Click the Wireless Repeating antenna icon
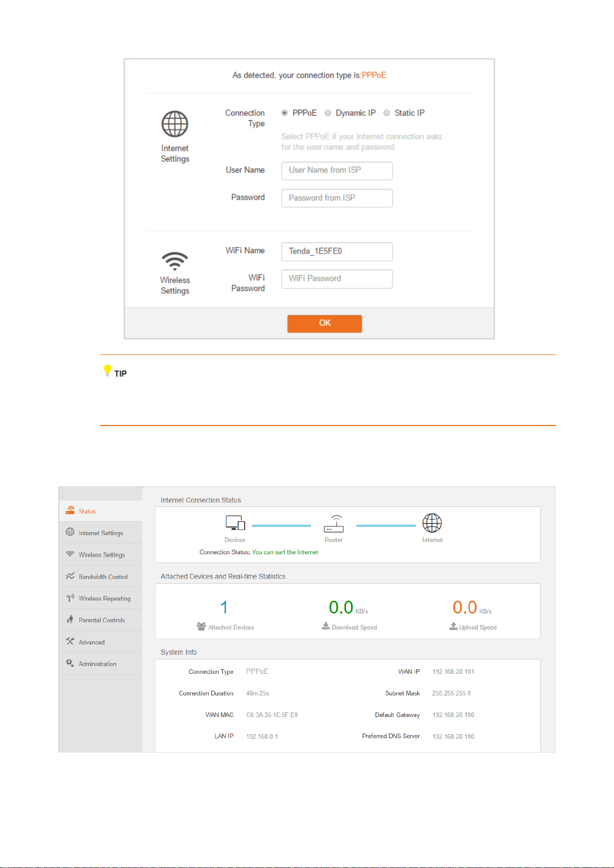This screenshot has width=614, height=868. (70, 598)
